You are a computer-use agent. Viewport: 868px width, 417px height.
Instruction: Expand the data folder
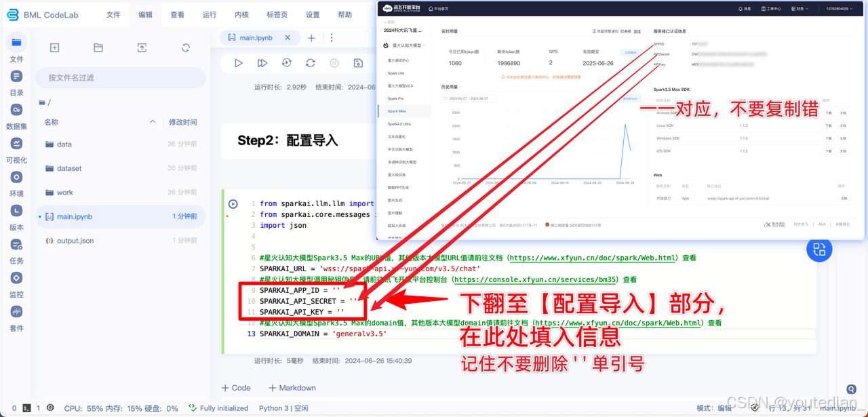(65, 144)
